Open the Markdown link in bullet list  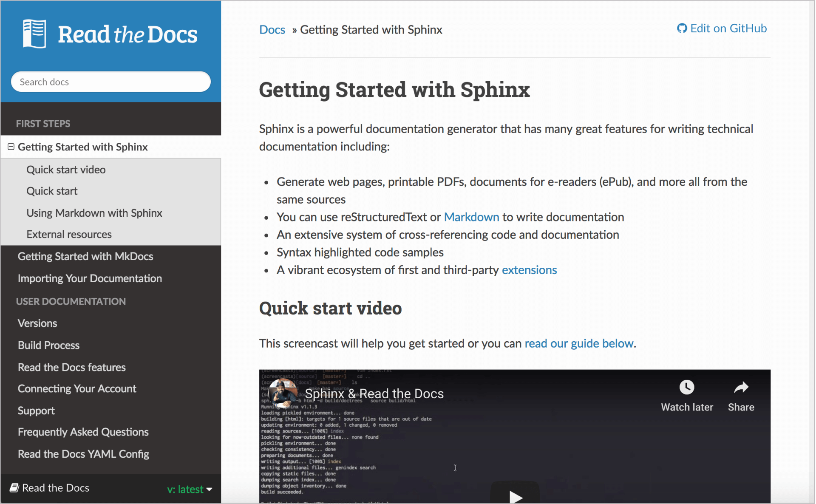(x=471, y=217)
